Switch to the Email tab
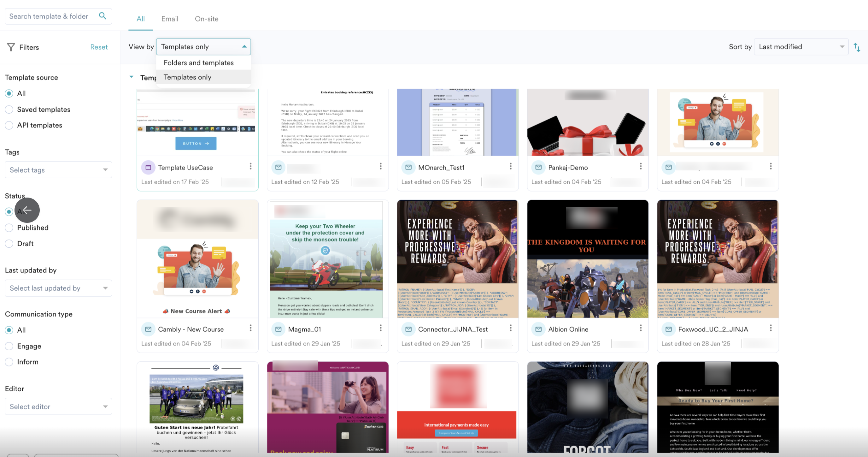 (x=169, y=19)
